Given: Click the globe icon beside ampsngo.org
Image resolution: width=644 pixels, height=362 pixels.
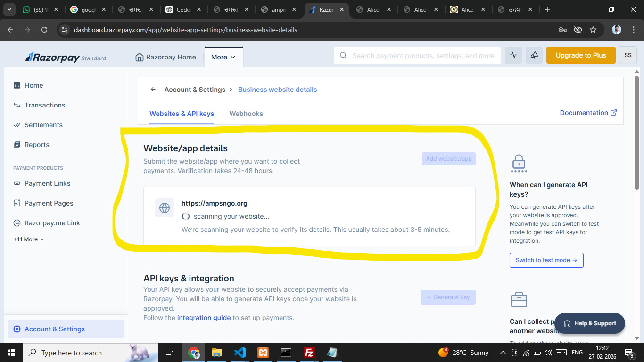Looking at the screenshot, I should coord(165,208).
